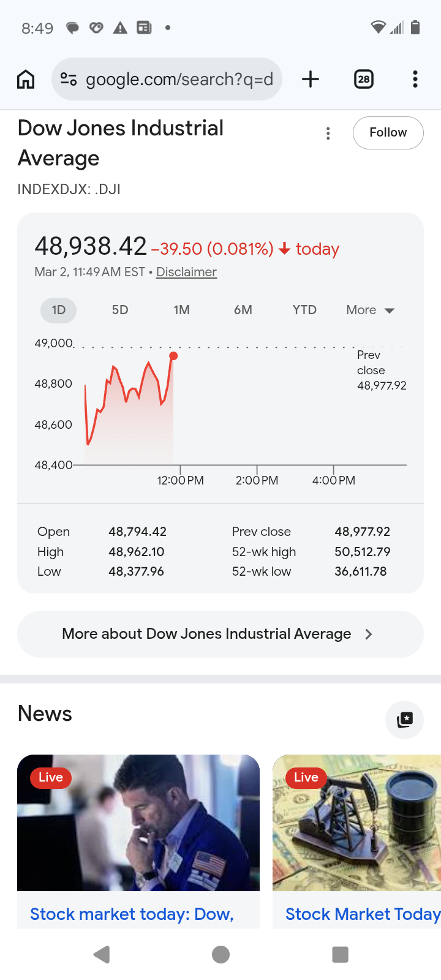Expand More about Dow Jones Industrial Average
Viewport: 441px width, 980px height.
pyautogui.click(x=220, y=634)
